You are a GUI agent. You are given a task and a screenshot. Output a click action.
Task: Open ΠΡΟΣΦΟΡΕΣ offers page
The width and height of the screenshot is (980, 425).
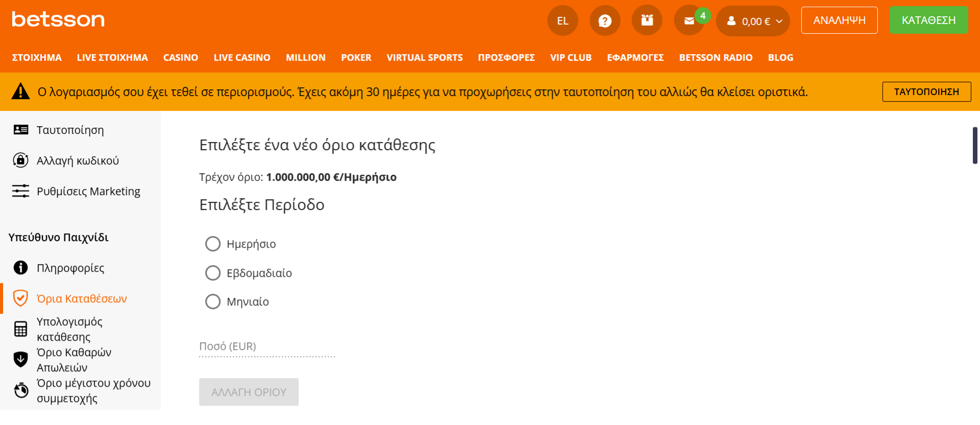[x=506, y=58]
